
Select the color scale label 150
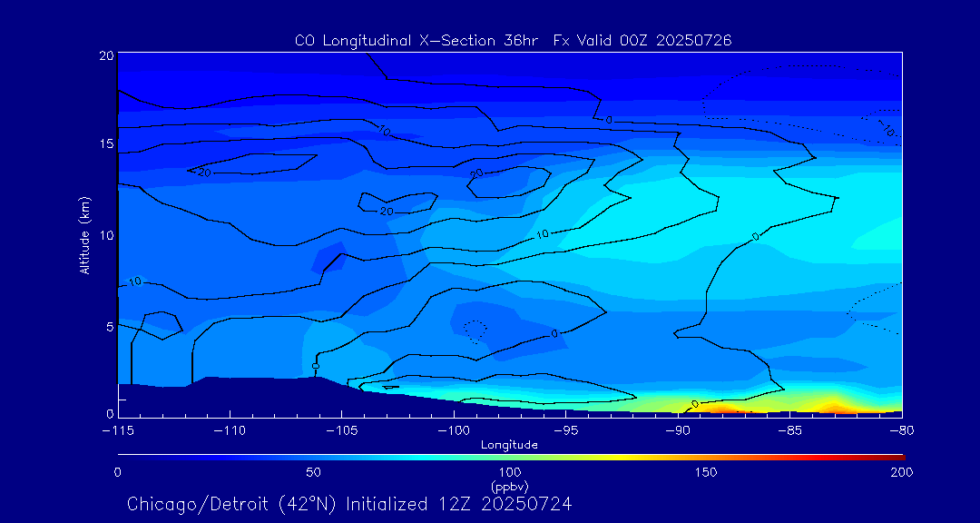pyautogui.click(x=706, y=472)
